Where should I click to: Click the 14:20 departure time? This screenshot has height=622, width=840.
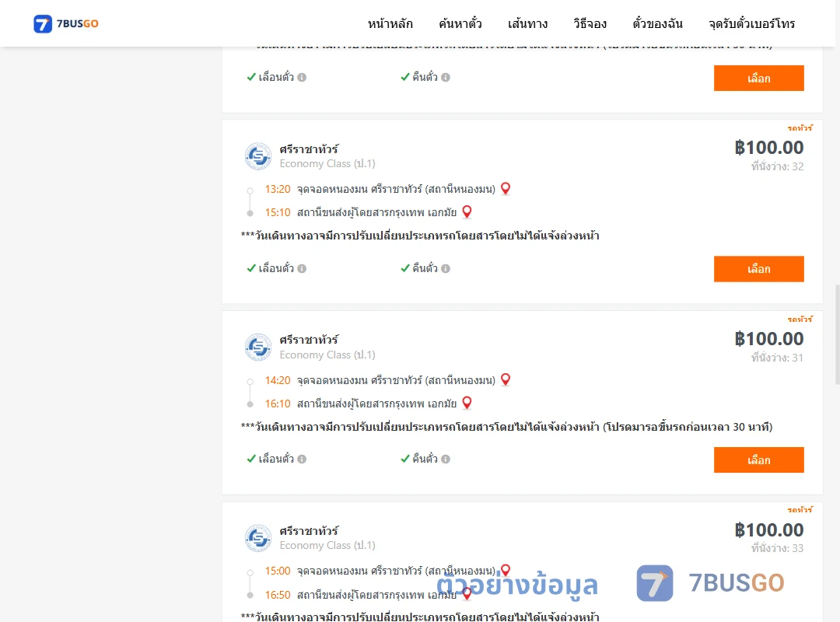(278, 380)
